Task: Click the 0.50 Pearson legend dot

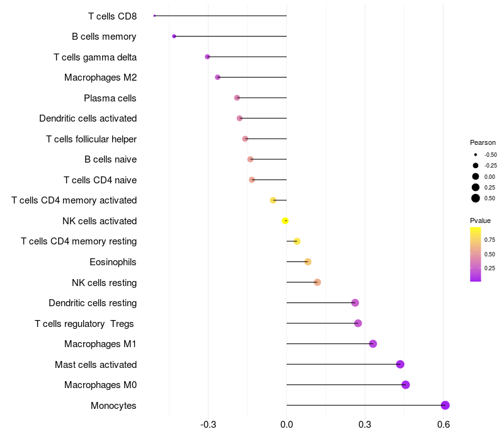Action: [x=476, y=198]
